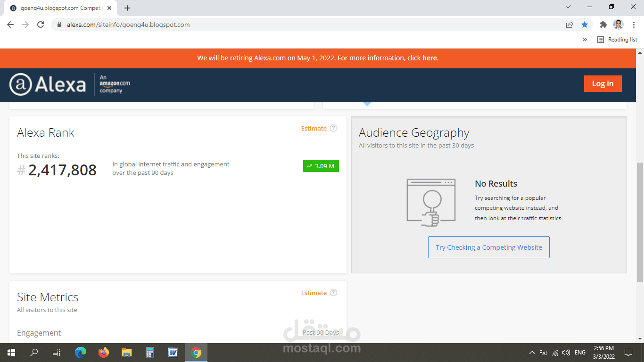Go back to the previous page
The width and height of the screenshot is (644, 362).
click(10, 25)
